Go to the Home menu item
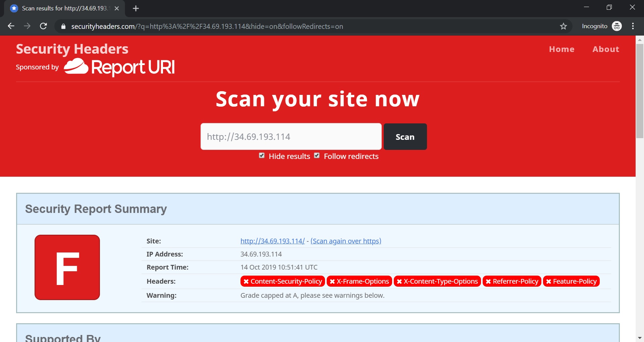The width and height of the screenshot is (644, 342). 561,49
